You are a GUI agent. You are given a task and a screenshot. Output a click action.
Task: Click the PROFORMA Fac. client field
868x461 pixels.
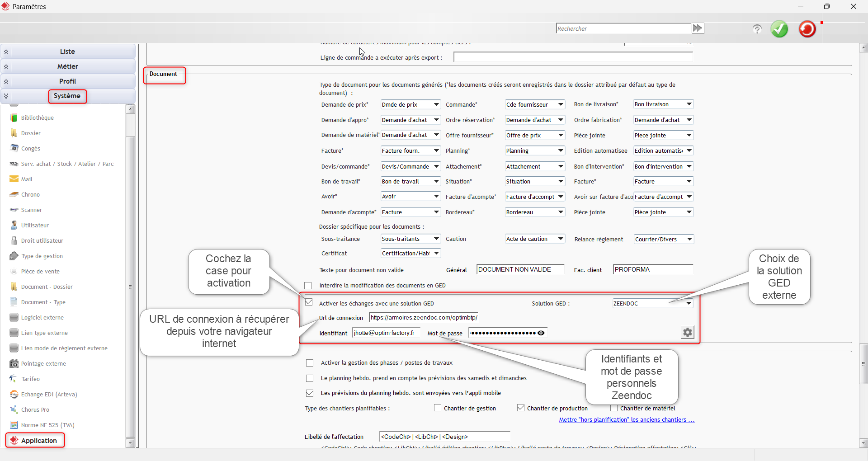coord(653,269)
